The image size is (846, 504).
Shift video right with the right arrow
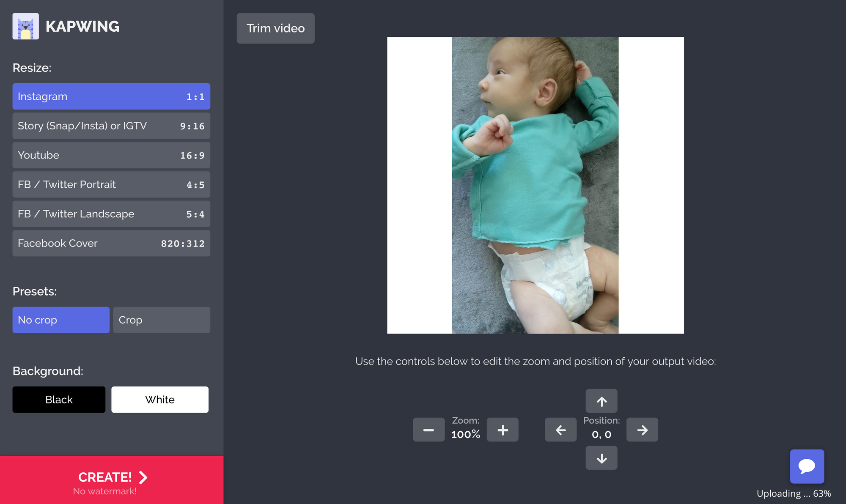point(642,430)
